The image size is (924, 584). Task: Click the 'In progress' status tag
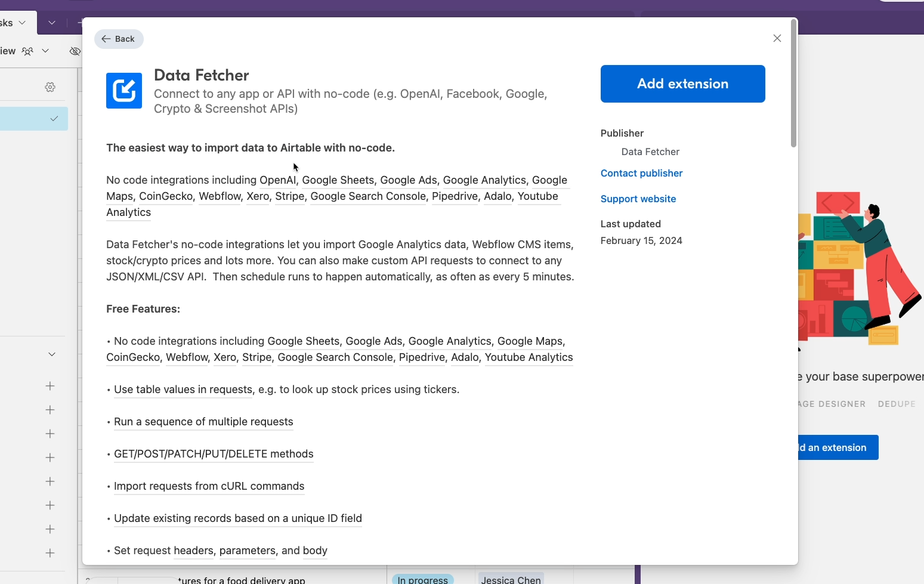tap(422, 579)
